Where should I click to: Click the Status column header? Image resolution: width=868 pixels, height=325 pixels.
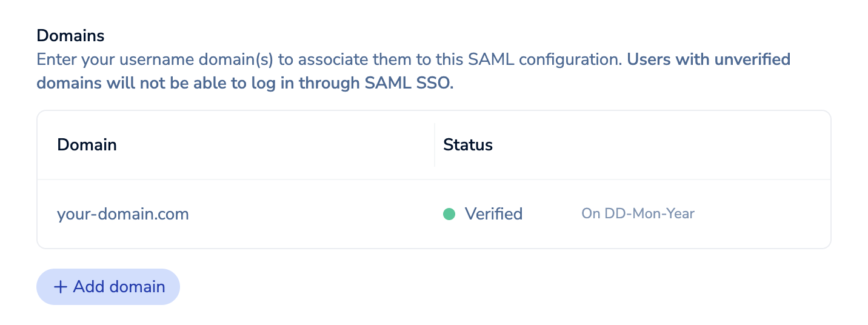click(x=468, y=145)
